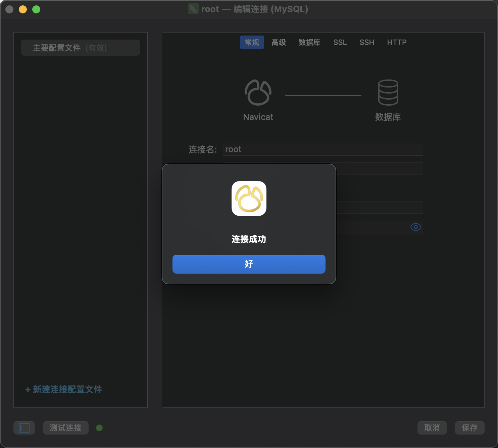Click the green connection status indicator
The width and height of the screenshot is (498, 448).
pos(99,428)
